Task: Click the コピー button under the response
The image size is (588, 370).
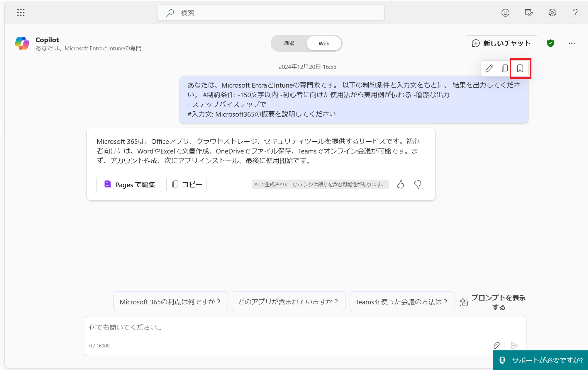Action: [186, 185]
